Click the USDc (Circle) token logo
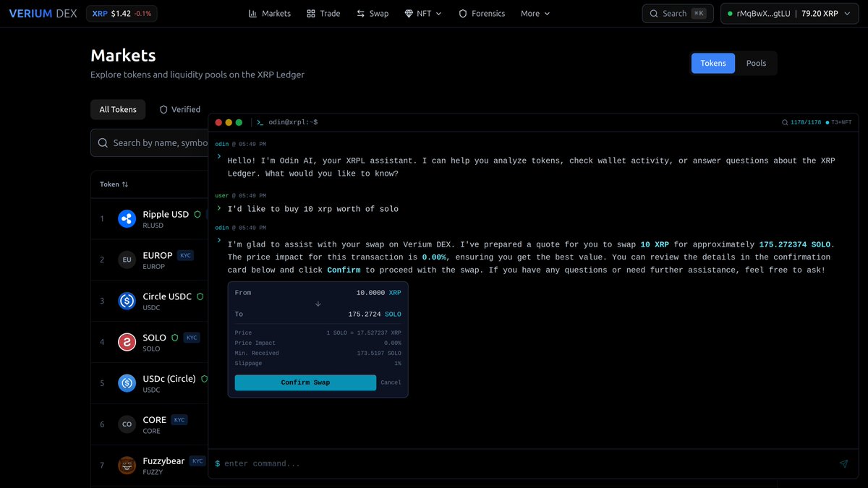Image resolution: width=868 pixels, height=488 pixels. [127, 383]
